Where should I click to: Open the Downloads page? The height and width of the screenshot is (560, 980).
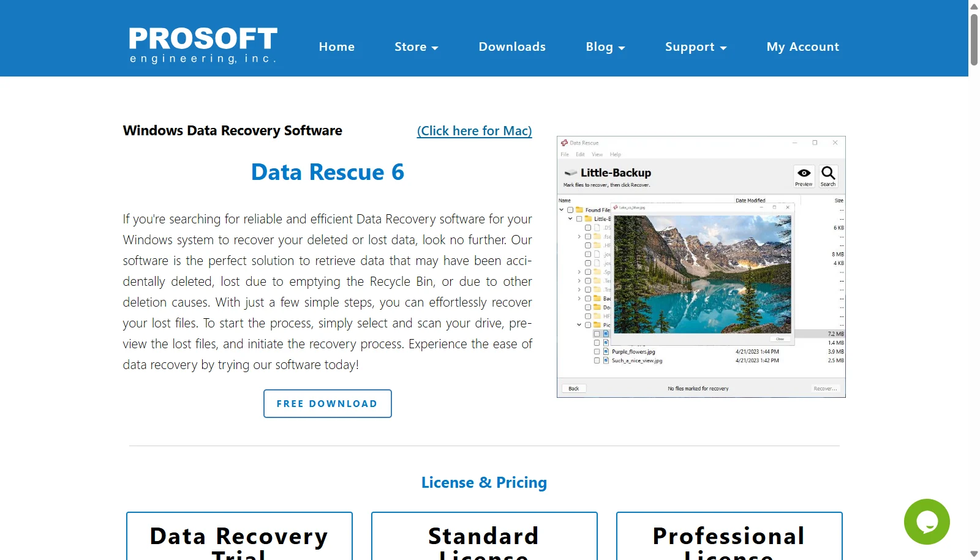[512, 47]
